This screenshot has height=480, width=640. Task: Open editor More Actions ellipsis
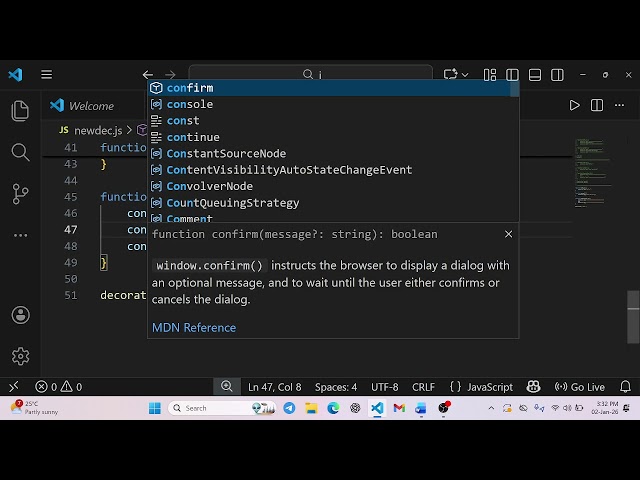click(x=619, y=105)
